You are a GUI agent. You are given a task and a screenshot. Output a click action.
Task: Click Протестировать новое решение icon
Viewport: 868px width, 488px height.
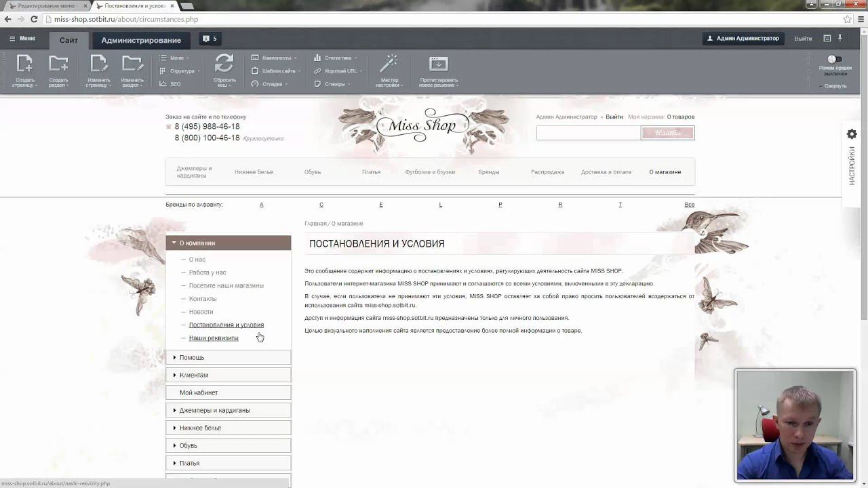point(439,64)
